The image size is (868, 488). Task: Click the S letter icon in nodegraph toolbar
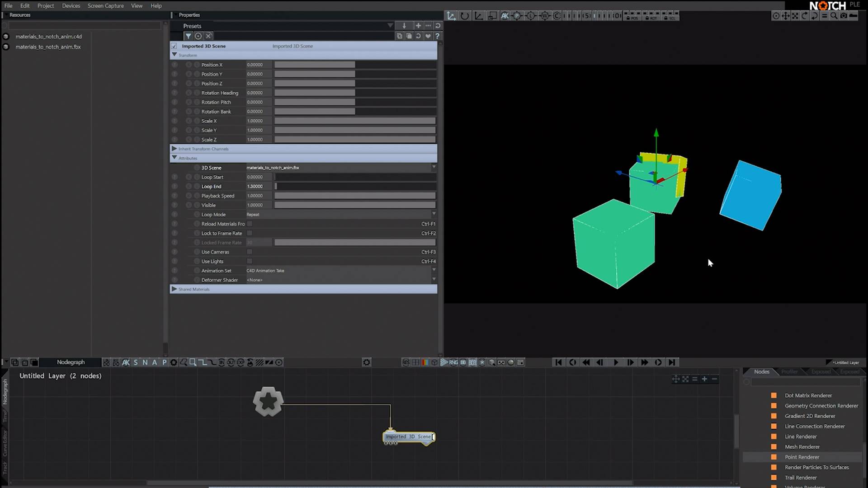click(x=135, y=362)
